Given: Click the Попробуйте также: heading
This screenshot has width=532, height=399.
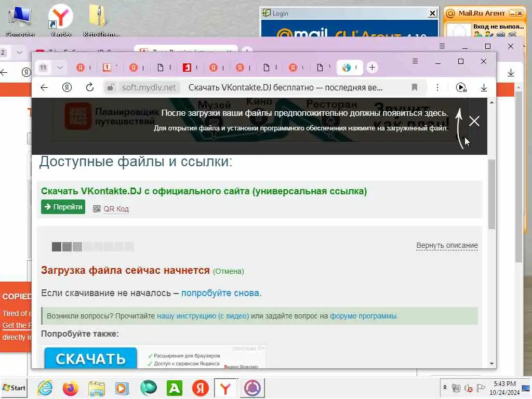Looking at the screenshot, I should [x=80, y=334].
